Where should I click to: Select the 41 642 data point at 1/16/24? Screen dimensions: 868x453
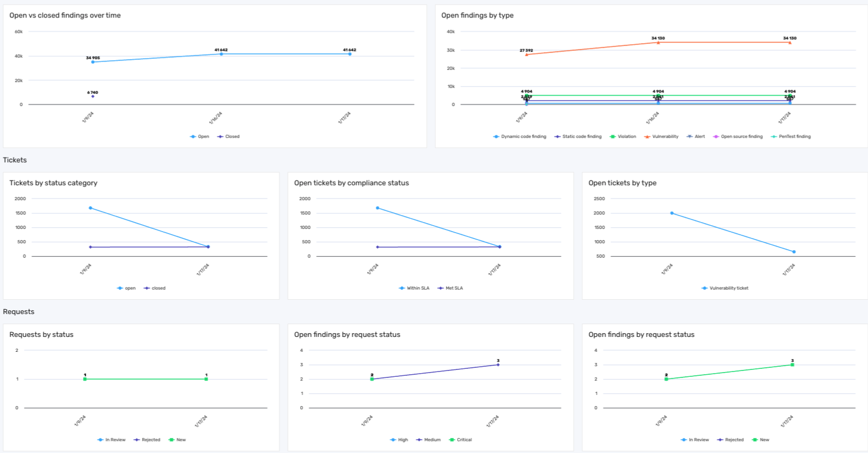[x=221, y=54]
